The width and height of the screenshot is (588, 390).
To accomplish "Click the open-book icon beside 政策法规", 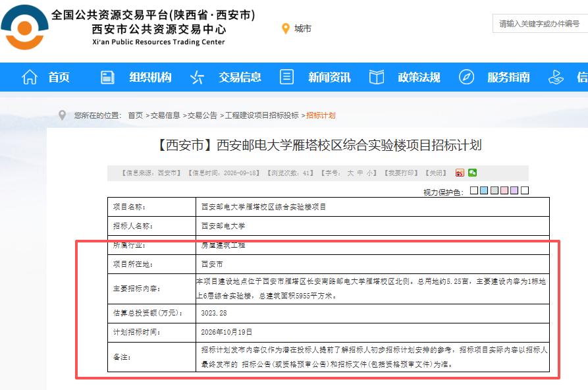I will (377, 77).
